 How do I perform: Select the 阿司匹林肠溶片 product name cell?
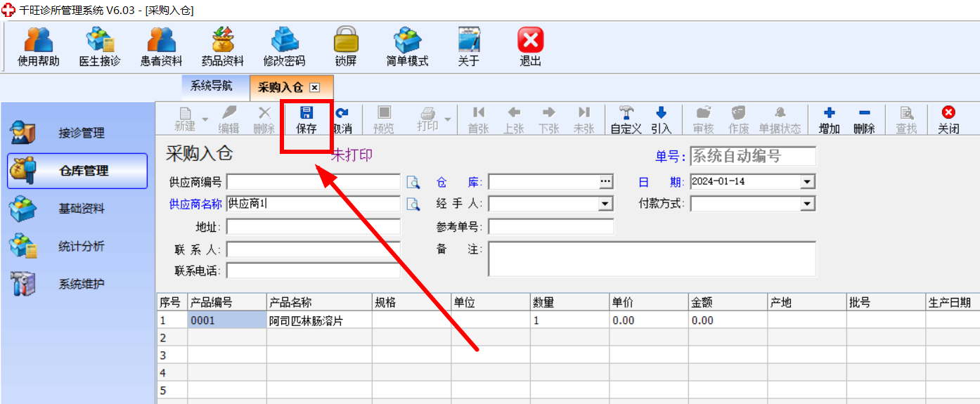[319, 320]
